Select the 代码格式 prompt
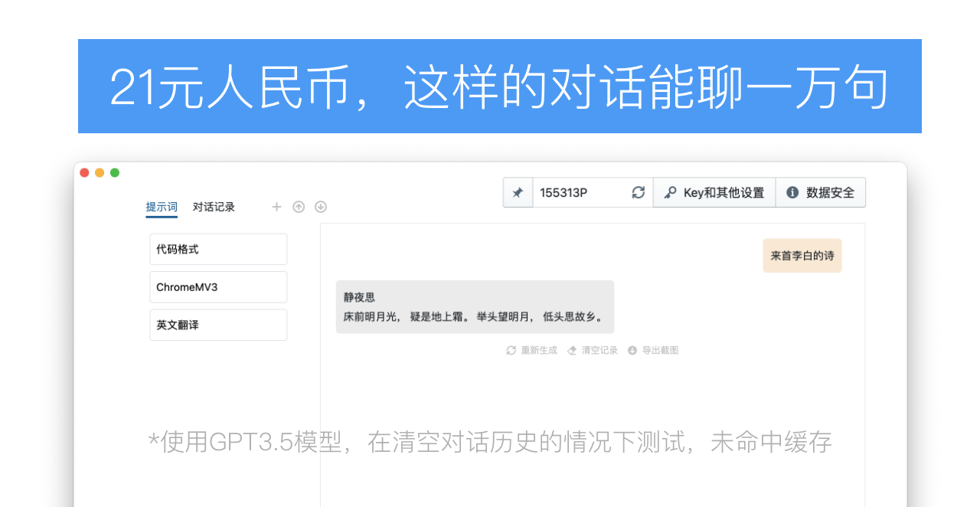 coord(218,250)
